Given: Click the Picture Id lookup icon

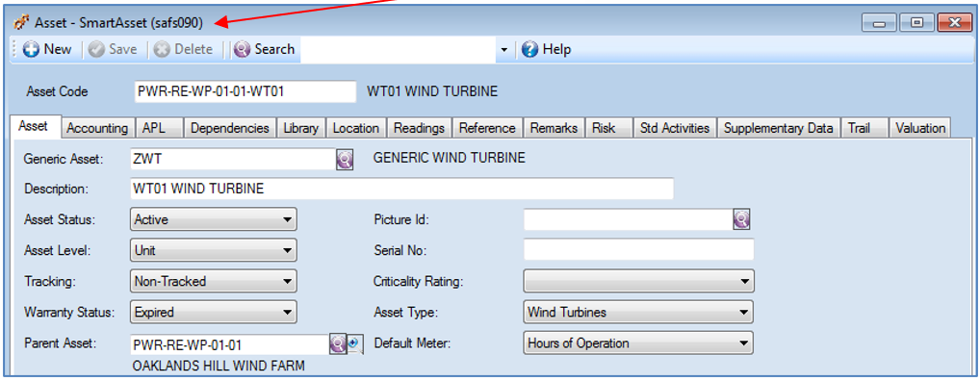Looking at the screenshot, I should click(741, 219).
